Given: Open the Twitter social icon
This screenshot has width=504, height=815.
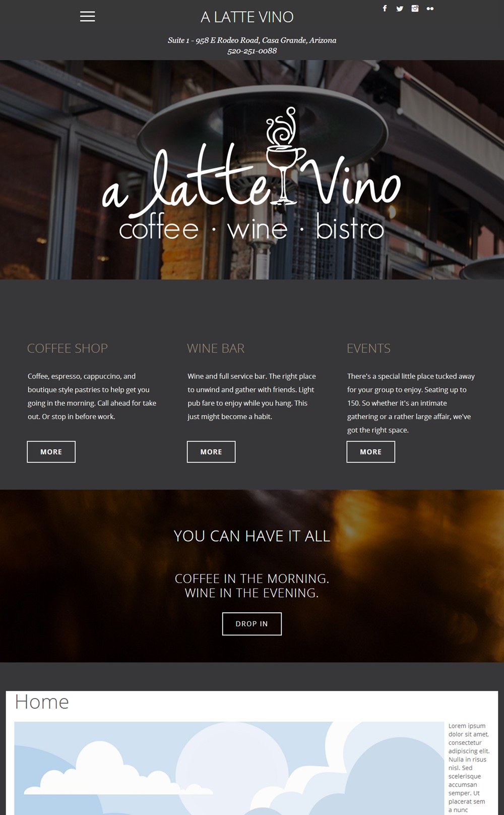Looking at the screenshot, I should point(400,9).
